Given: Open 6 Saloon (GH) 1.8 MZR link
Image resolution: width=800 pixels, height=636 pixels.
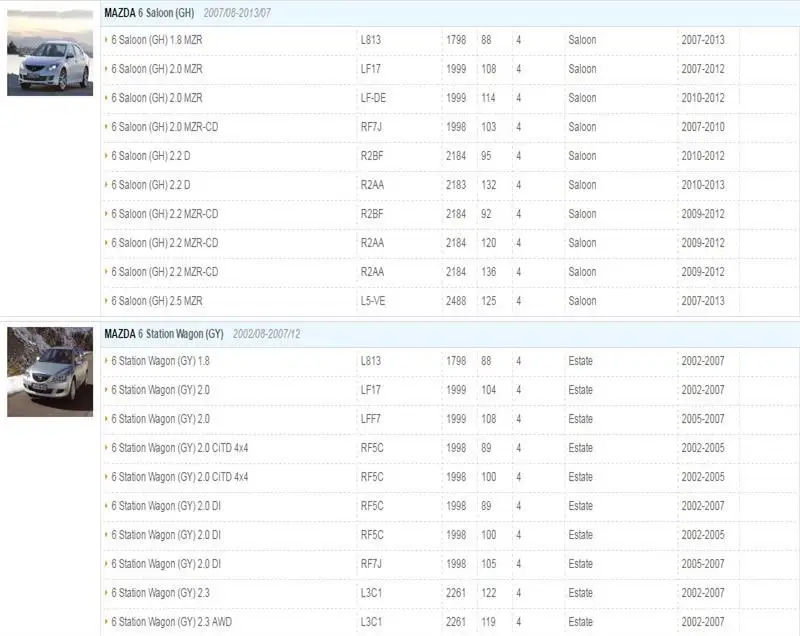Looking at the screenshot, I should 157,40.
